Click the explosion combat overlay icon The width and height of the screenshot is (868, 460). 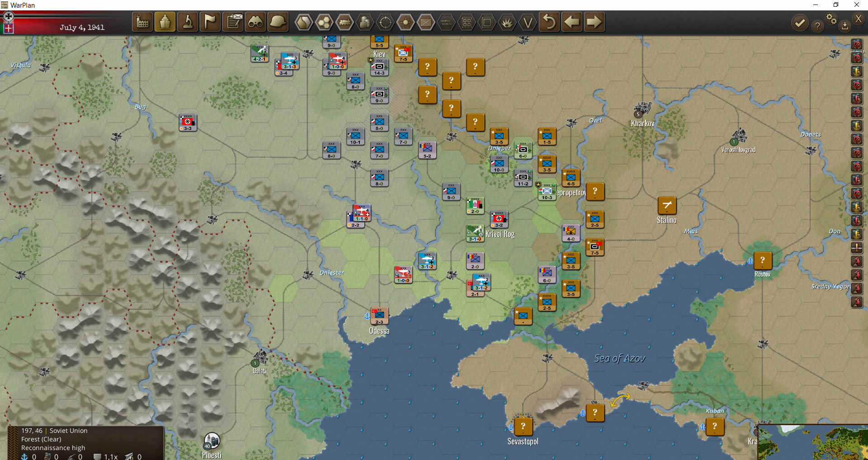507,22
